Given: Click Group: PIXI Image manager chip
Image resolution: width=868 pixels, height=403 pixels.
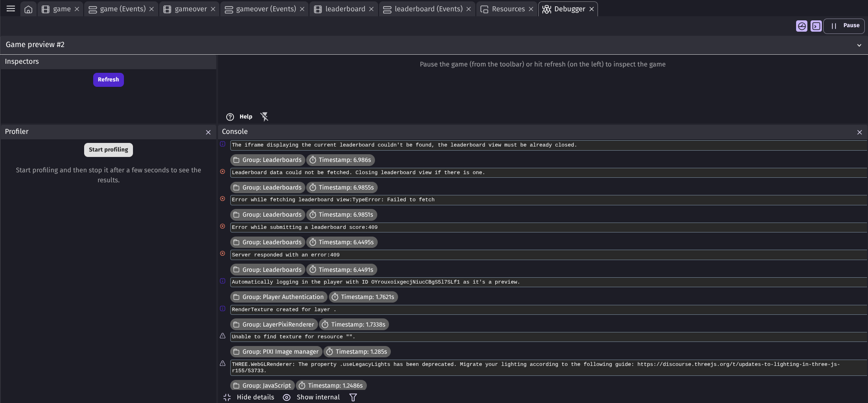Looking at the screenshot, I should tap(276, 352).
